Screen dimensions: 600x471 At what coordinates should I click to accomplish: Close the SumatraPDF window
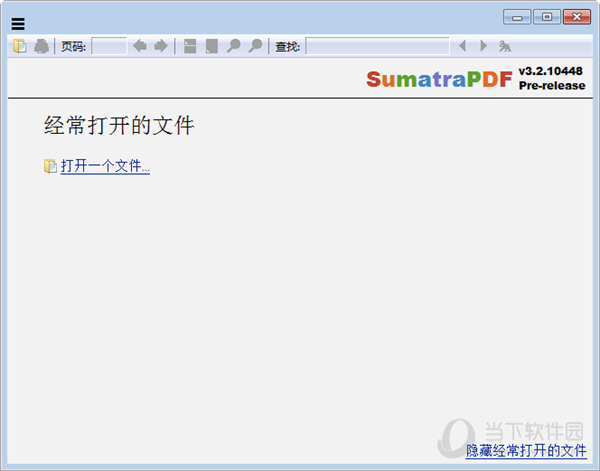point(577,17)
